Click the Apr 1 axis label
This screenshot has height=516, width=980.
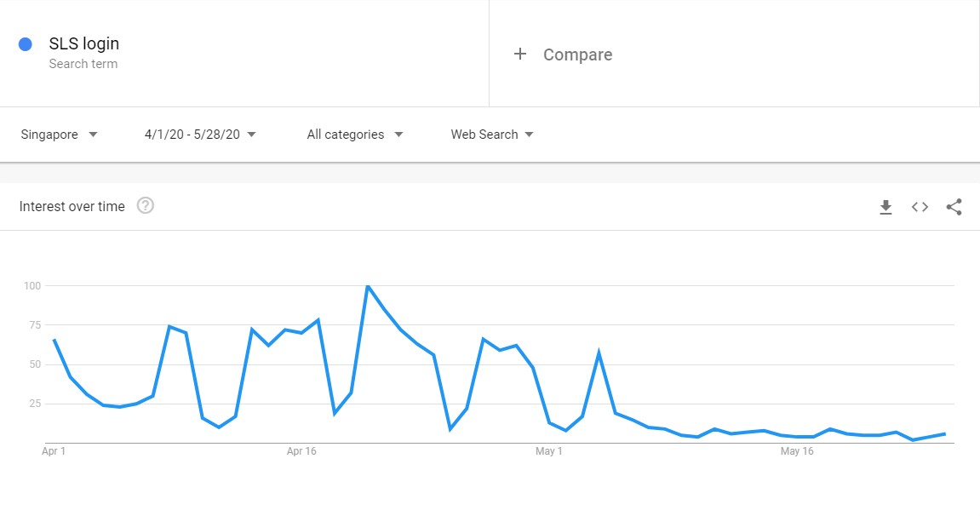coord(54,451)
